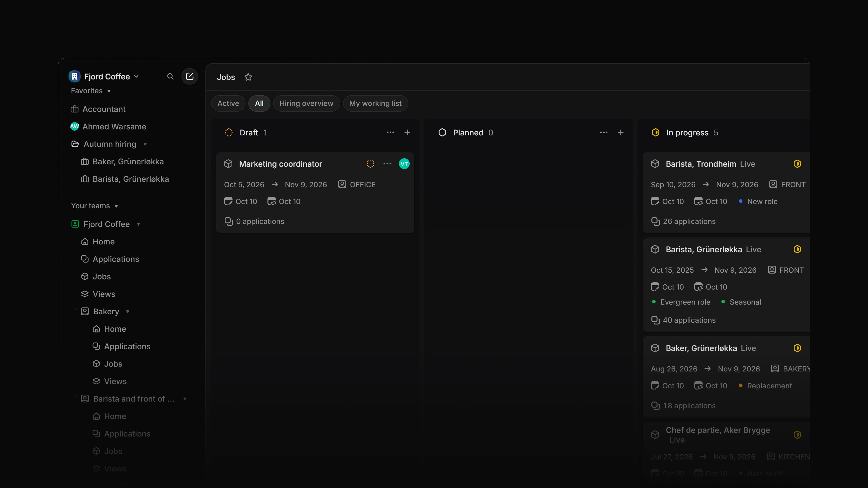Image resolution: width=868 pixels, height=488 pixels.
Task: Click In progress status icon on Barista, Grünerløkka card
Action: point(797,250)
